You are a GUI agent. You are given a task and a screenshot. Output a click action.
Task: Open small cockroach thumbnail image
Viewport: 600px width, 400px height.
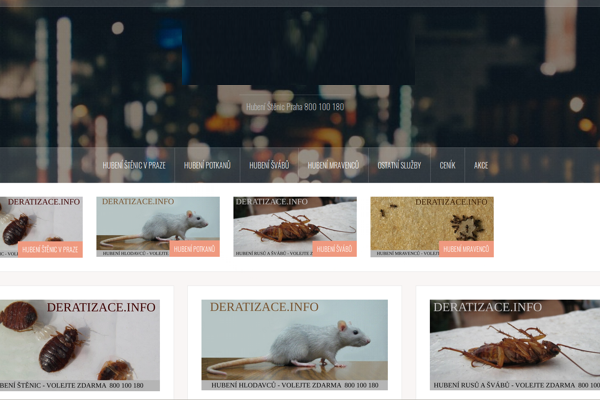click(295, 227)
